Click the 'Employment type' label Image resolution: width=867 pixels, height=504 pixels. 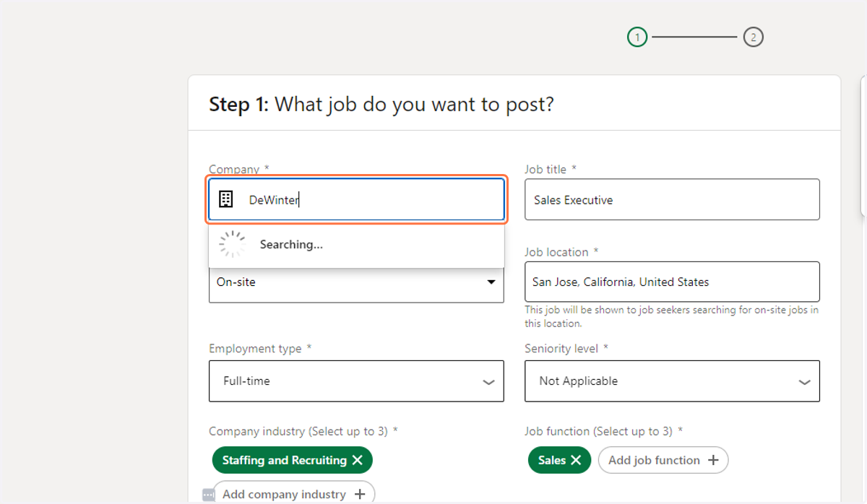[260, 349]
